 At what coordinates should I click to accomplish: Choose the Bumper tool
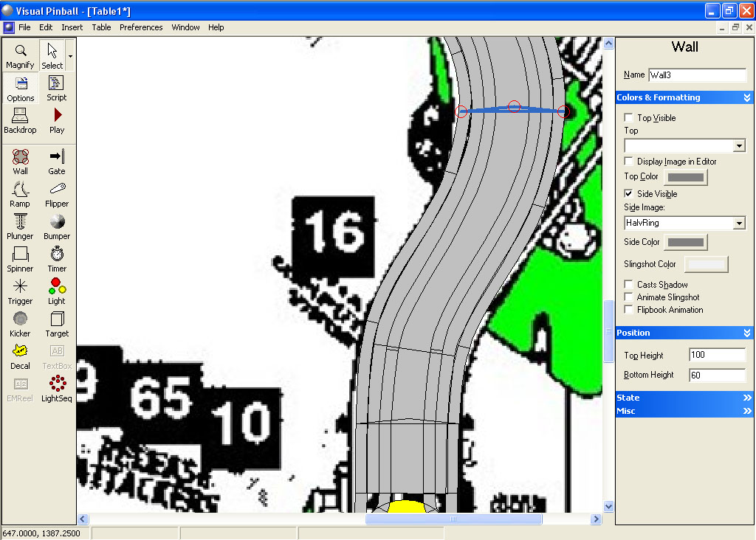[57, 226]
